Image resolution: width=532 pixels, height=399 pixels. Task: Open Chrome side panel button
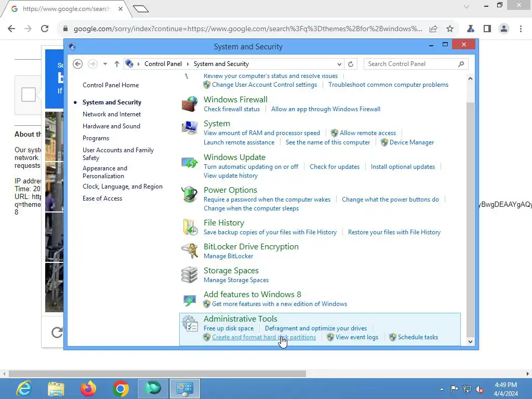coord(487,29)
